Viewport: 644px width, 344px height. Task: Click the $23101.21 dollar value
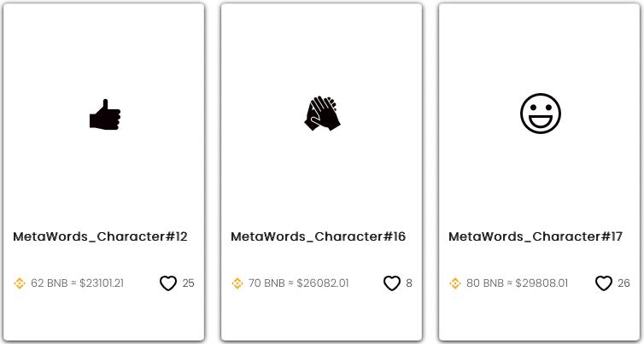click(x=102, y=283)
